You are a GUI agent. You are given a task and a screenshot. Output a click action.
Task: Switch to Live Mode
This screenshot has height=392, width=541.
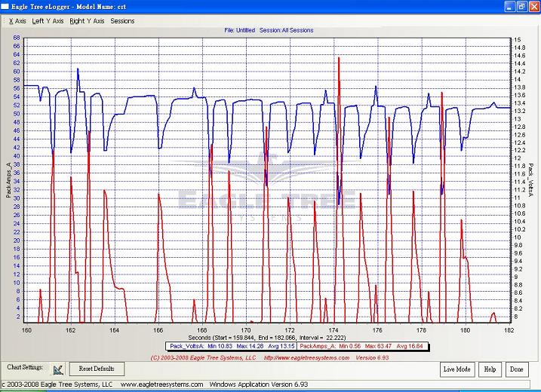point(457,369)
